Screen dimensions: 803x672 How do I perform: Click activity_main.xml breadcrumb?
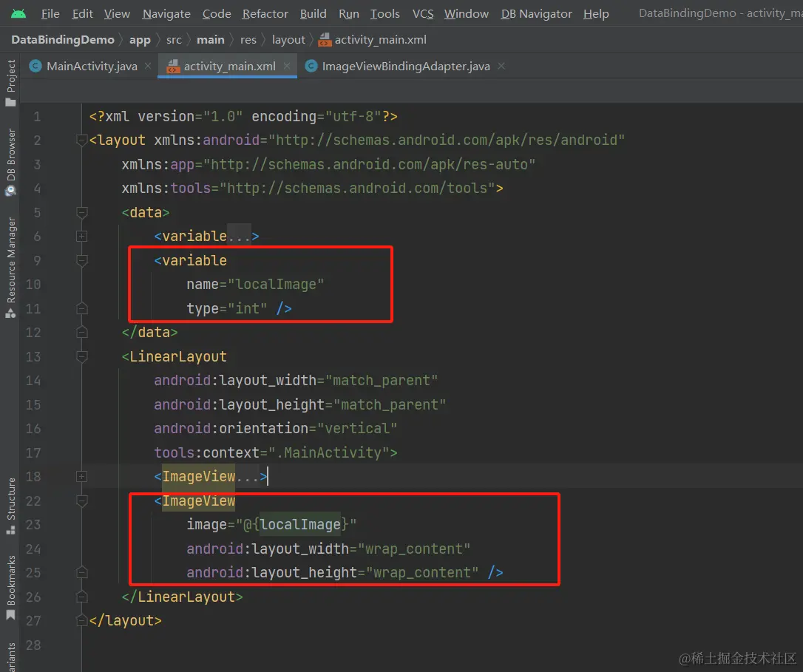[x=373, y=39]
